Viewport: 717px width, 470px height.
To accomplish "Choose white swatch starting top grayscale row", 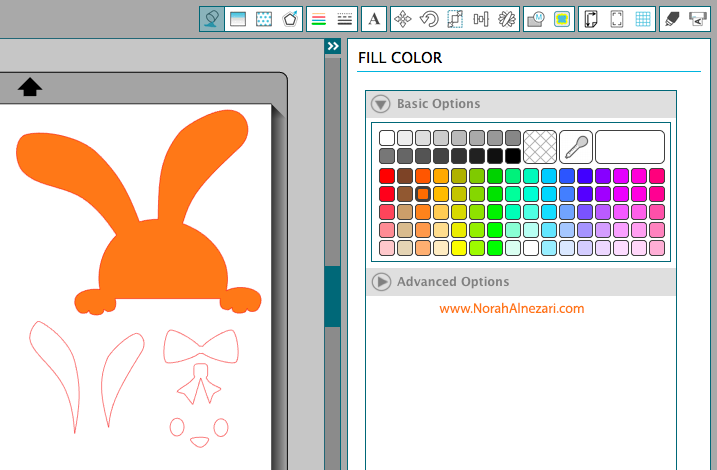I will click(x=387, y=138).
